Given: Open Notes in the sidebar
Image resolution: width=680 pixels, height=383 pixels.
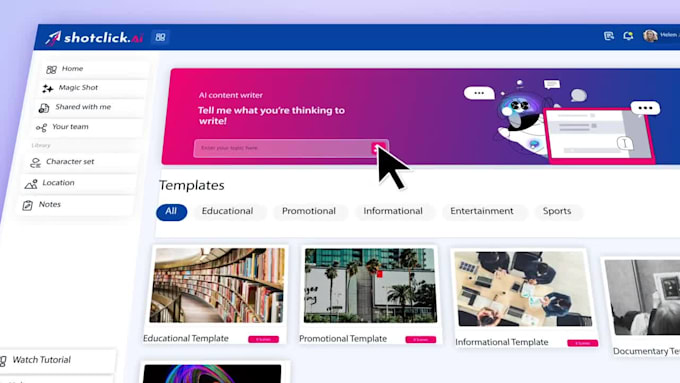Looking at the screenshot, I should (76, 205).
